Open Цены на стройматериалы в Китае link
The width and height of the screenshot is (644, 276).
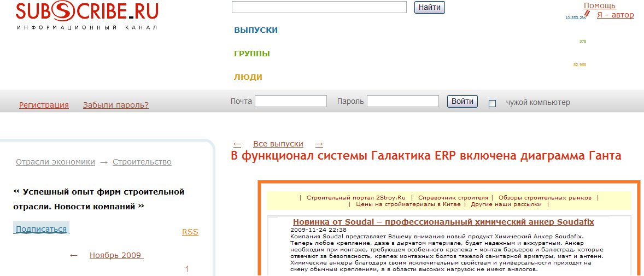tap(408, 204)
